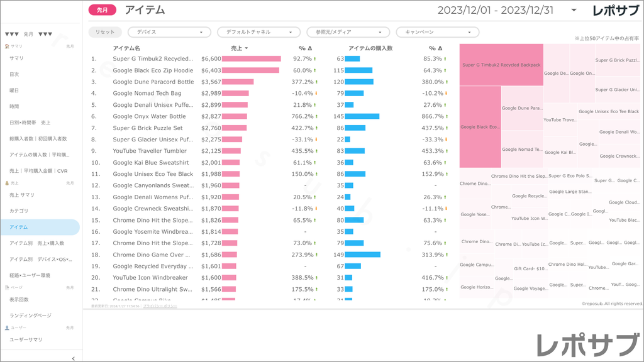Click the 売上 section icon in the sidebar

pyautogui.click(x=7, y=183)
